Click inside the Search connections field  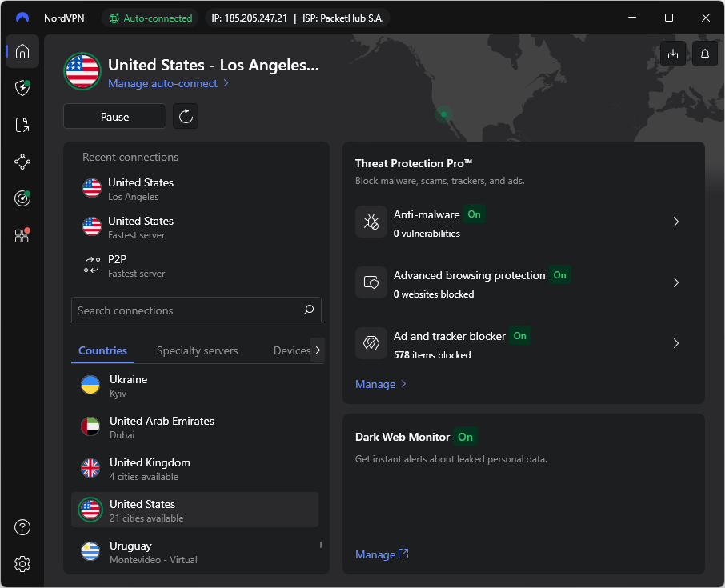click(x=184, y=310)
